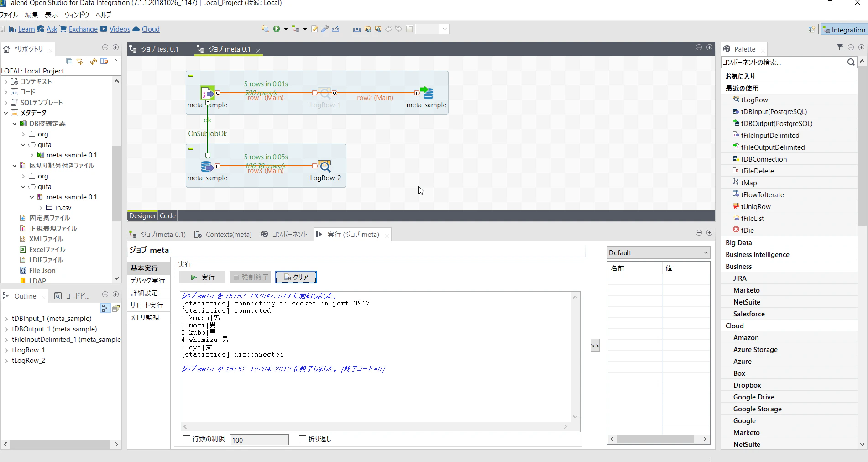Screen dimensions: 868x462
Task: Expand the コンテキスト repository node
Action: coord(6,82)
